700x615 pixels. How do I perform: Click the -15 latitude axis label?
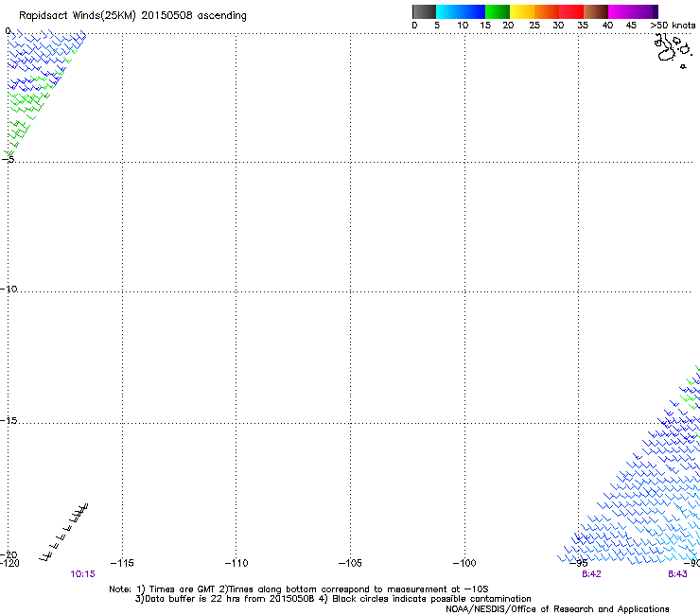coord(9,421)
